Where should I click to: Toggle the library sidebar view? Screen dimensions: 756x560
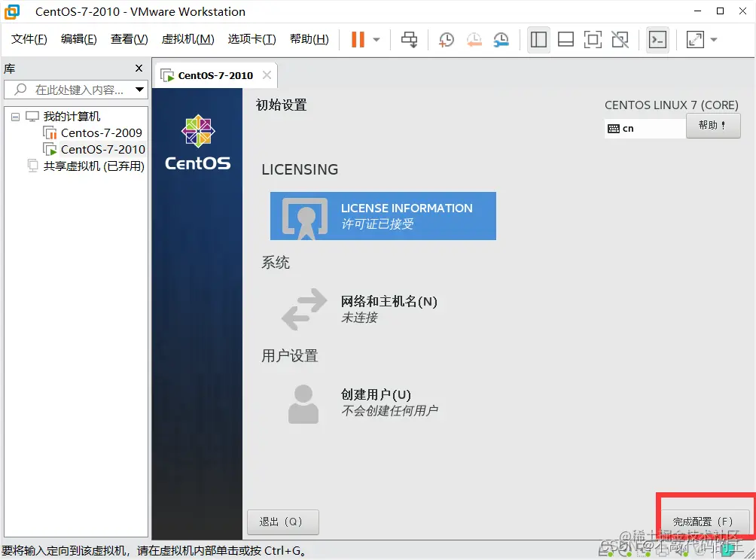click(x=538, y=40)
